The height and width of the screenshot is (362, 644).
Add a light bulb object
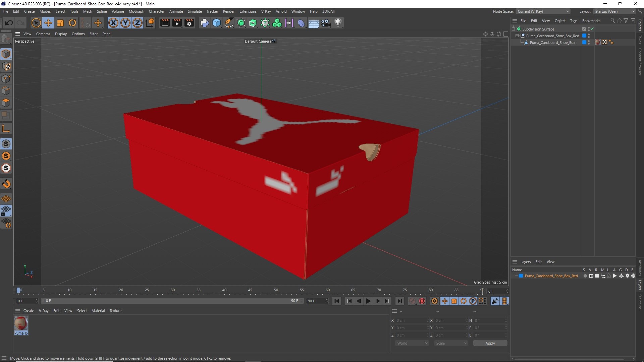pos(338,23)
